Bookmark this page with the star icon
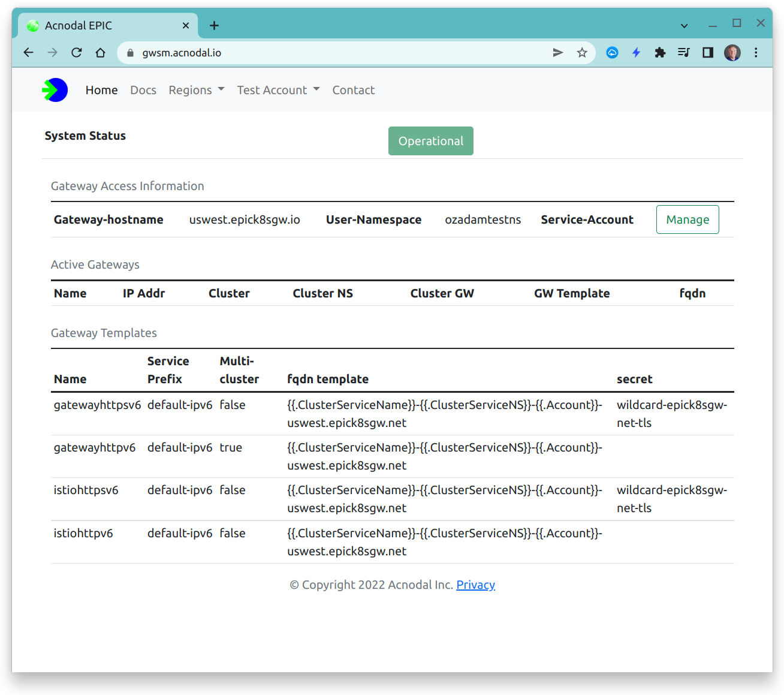 (x=582, y=53)
